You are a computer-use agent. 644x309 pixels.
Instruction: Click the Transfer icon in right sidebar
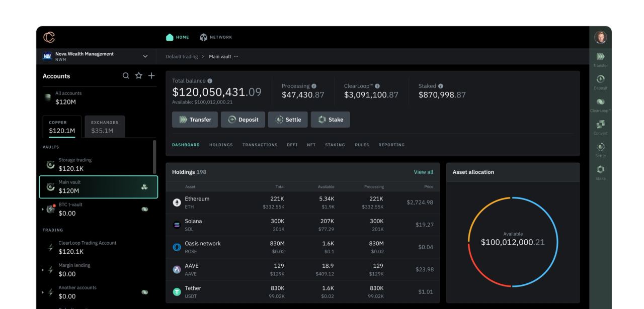[600, 57]
